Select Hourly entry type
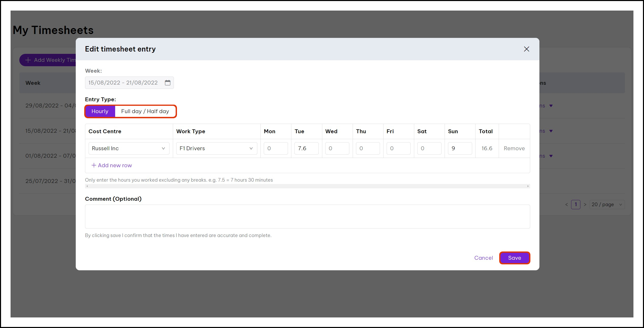The height and width of the screenshot is (328, 644). click(100, 111)
